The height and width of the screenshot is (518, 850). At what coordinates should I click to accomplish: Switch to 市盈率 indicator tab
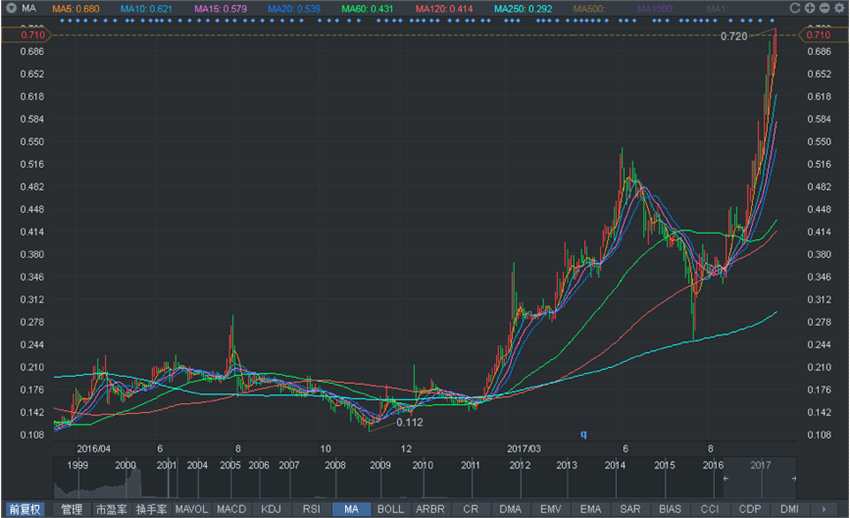pyautogui.click(x=111, y=509)
